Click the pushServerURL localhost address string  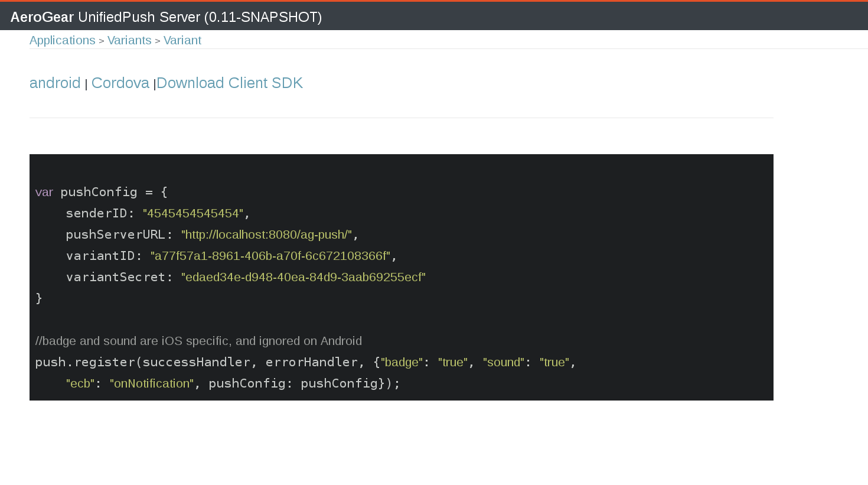coord(266,235)
